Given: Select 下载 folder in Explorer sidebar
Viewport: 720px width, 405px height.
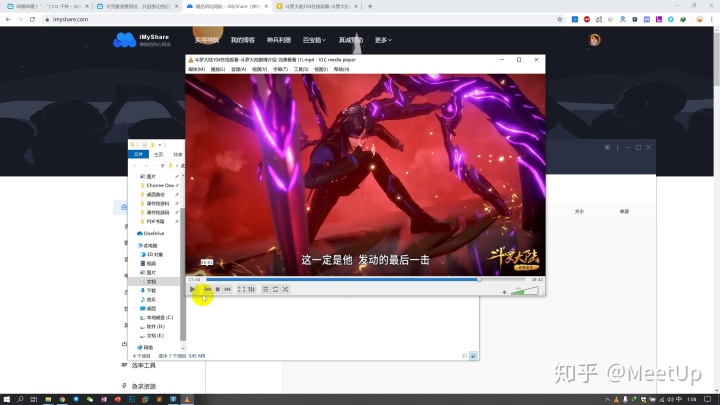Looking at the screenshot, I should pos(148,291).
